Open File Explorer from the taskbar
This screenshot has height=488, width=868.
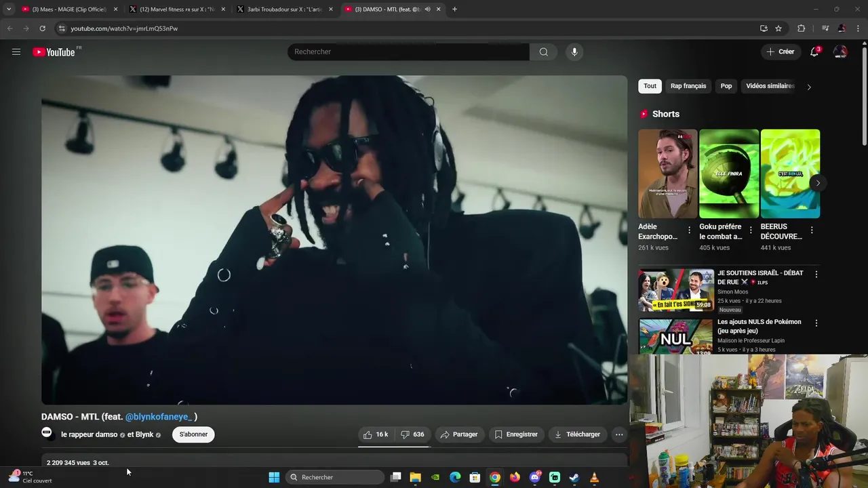pos(416,477)
